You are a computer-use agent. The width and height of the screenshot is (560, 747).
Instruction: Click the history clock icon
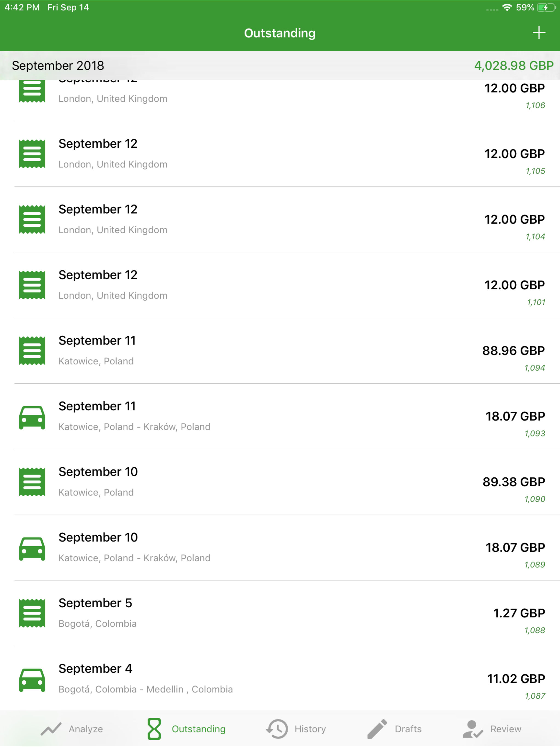(x=277, y=729)
